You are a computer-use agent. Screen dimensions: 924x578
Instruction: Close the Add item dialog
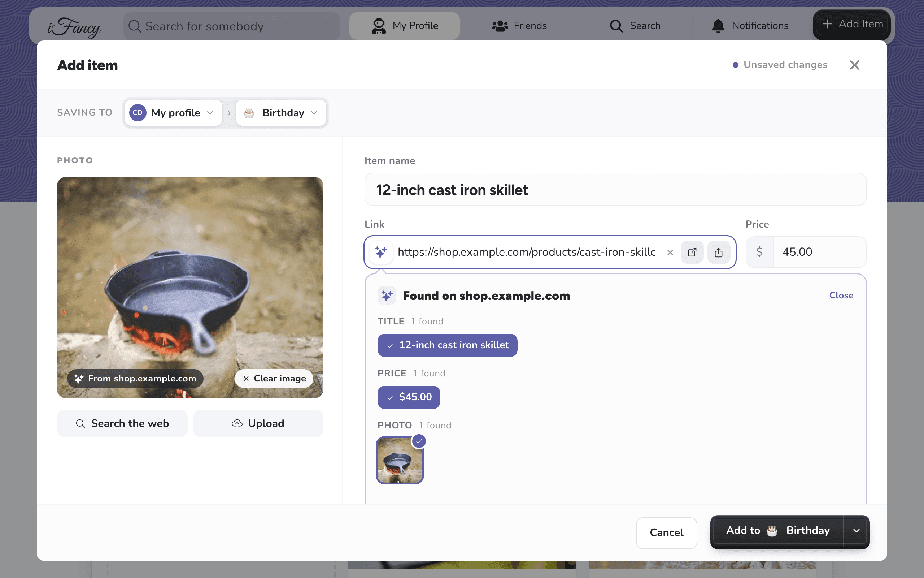pos(854,65)
